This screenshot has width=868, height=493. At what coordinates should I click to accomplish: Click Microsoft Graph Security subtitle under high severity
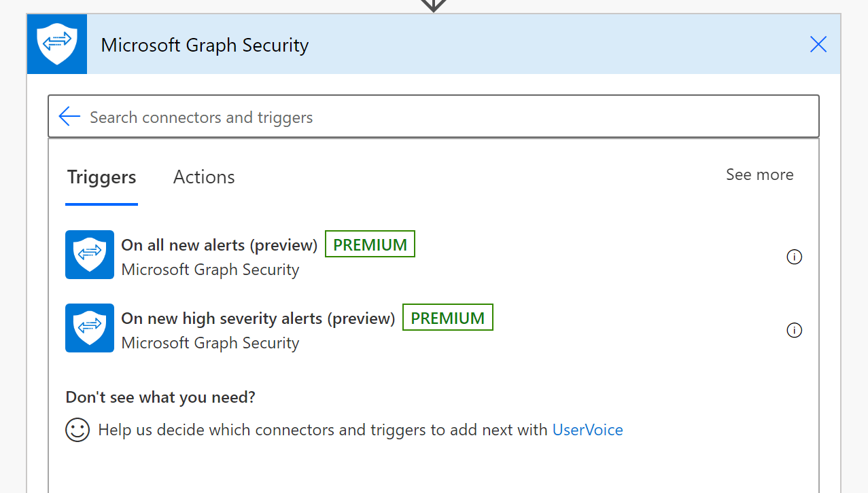(210, 343)
